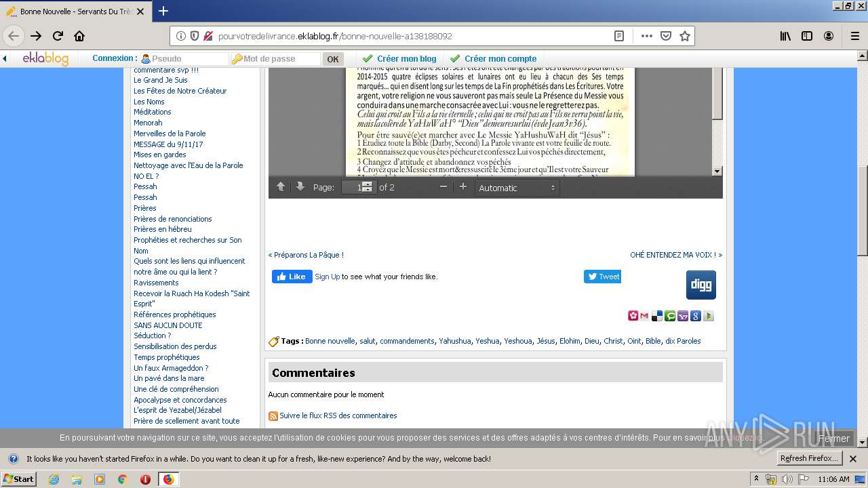Like the post on Facebook
Image resolution: width=868 pixels, height=488 pixels.
(x=292, y=277)
